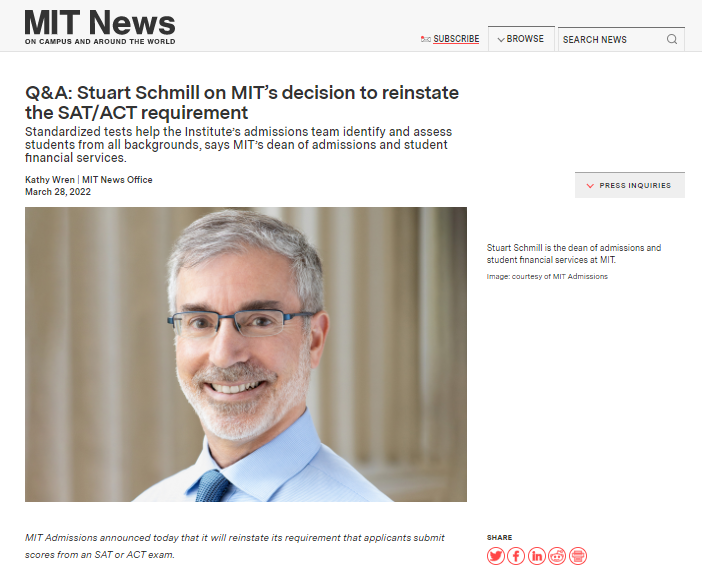The height and width of the screenshot is (576, 702).
Task: Click author name Kathy Wren
Action: pos(50,179)
